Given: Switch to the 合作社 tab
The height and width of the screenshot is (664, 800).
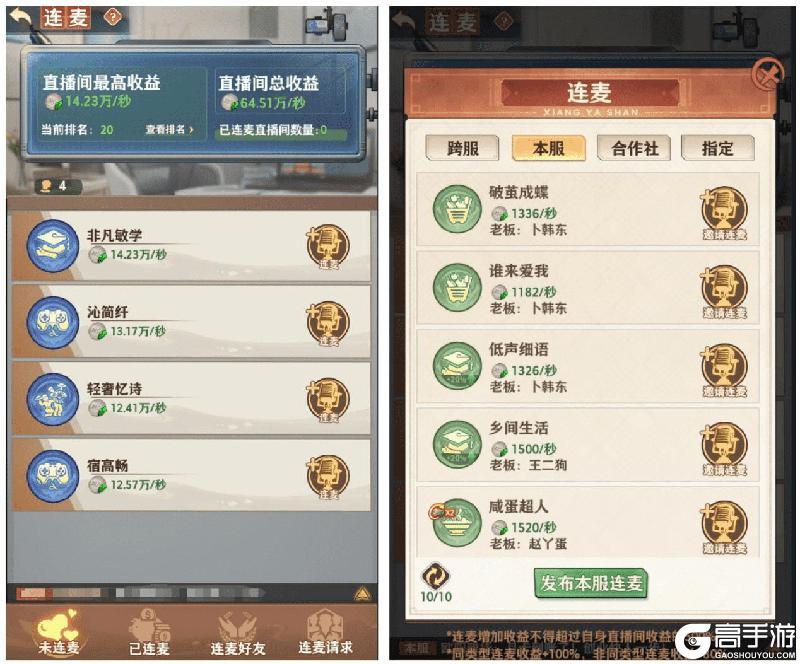Looking at the screenshot, I should tap(634, 148).
